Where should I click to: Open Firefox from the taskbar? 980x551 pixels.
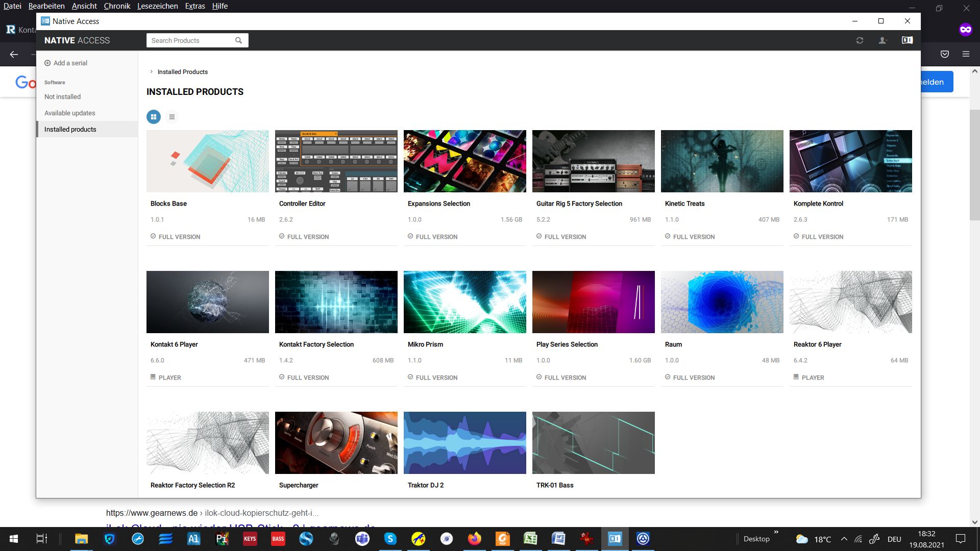click(x=474, y=539)
